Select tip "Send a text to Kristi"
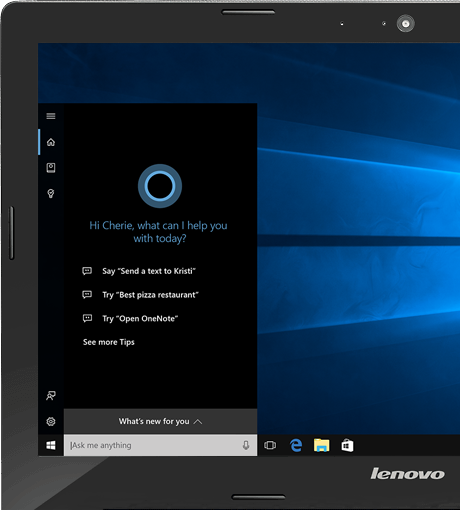 149,271
